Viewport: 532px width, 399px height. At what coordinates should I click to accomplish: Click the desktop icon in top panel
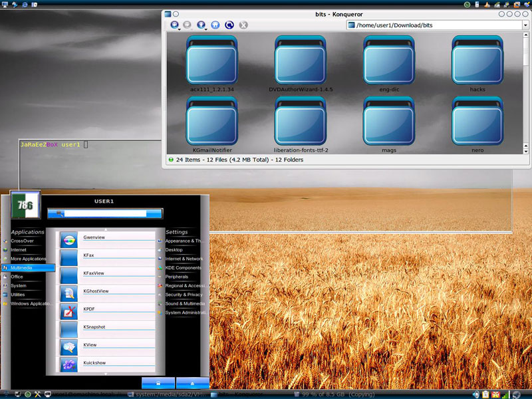(x=5, y=5)
